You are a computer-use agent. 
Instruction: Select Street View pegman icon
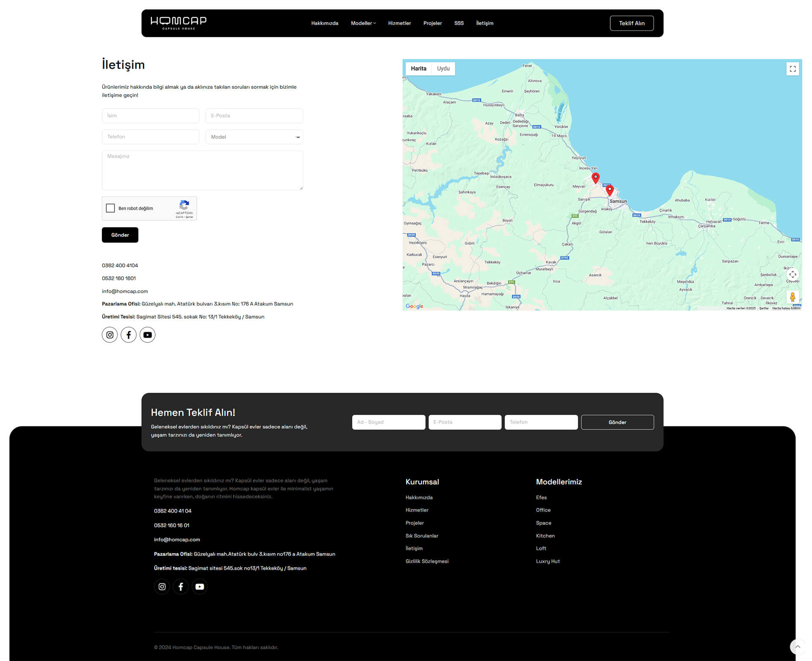click(793, 297)
